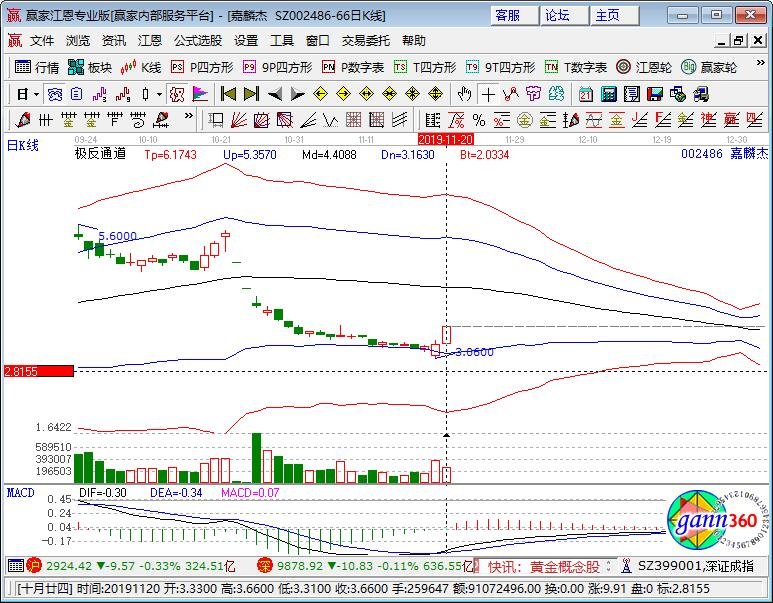Click the yellow diamond horizontal double-arrow icon
The width and height of the screenshot is (773, 603).
point(366,94)
